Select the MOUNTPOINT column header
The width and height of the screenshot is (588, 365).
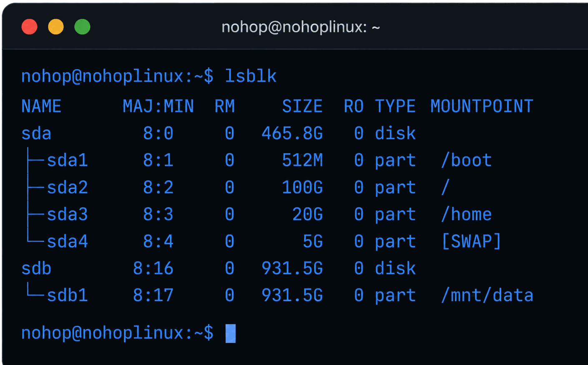pos(482,106)
